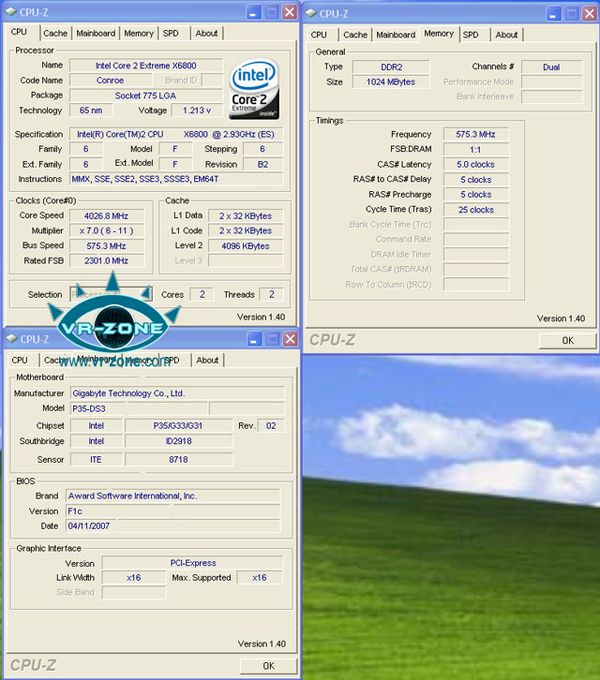Click the Specification field with X6800 @ 2.93GHz
Screen dimensions: 600x680
176,134
